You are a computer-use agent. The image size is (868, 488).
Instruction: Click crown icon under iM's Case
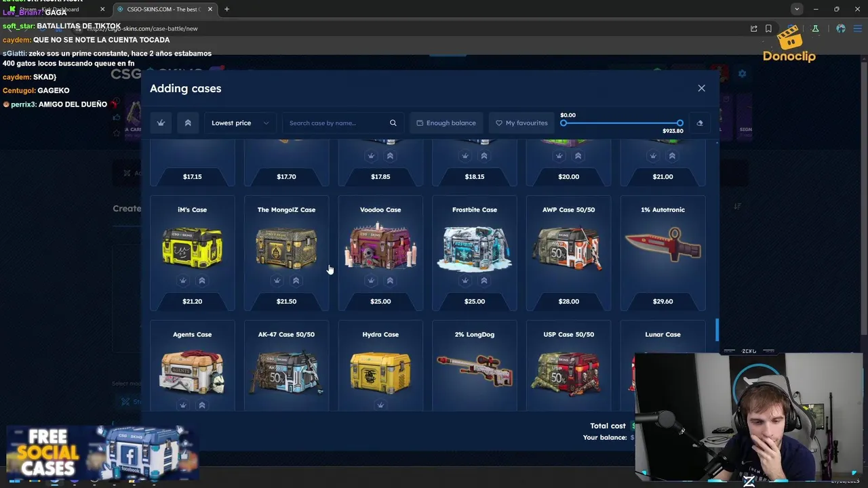tap(182, 281)
